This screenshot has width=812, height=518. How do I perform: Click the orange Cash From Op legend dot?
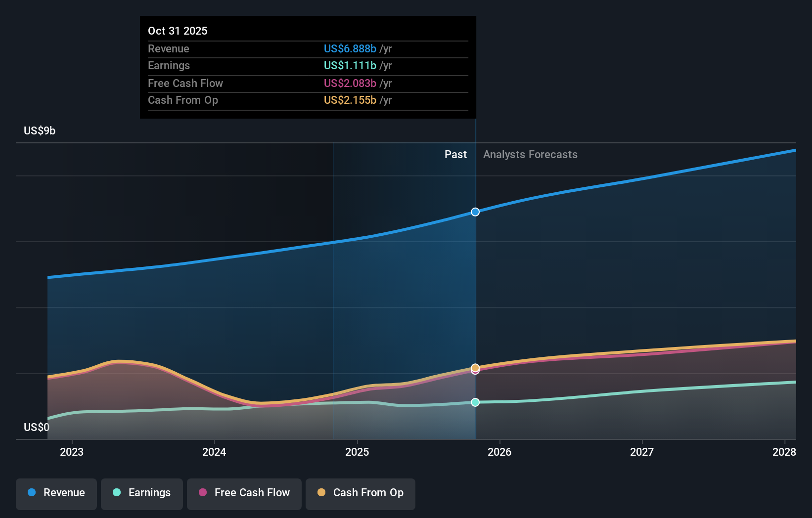[321, 493]
